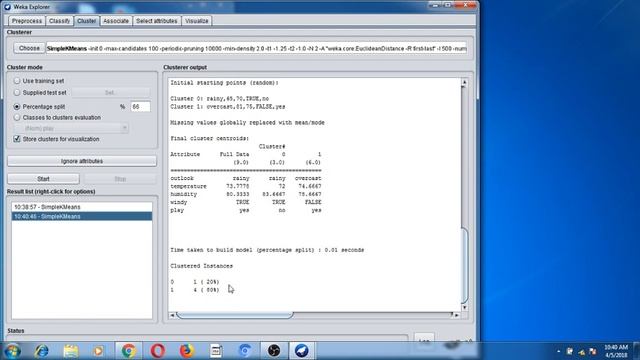
Task: Switch to the Weka bird taskbar icon
Action: click(x=302, y=351)
